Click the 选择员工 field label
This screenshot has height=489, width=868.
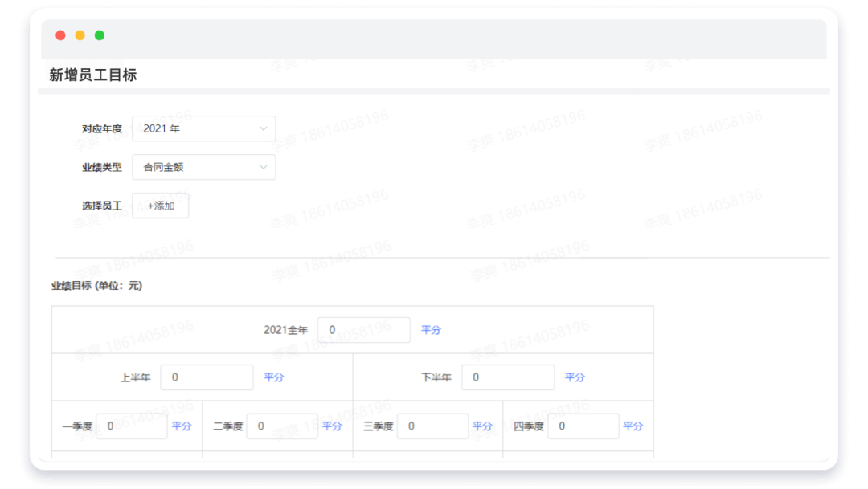[x=102, y=206]
